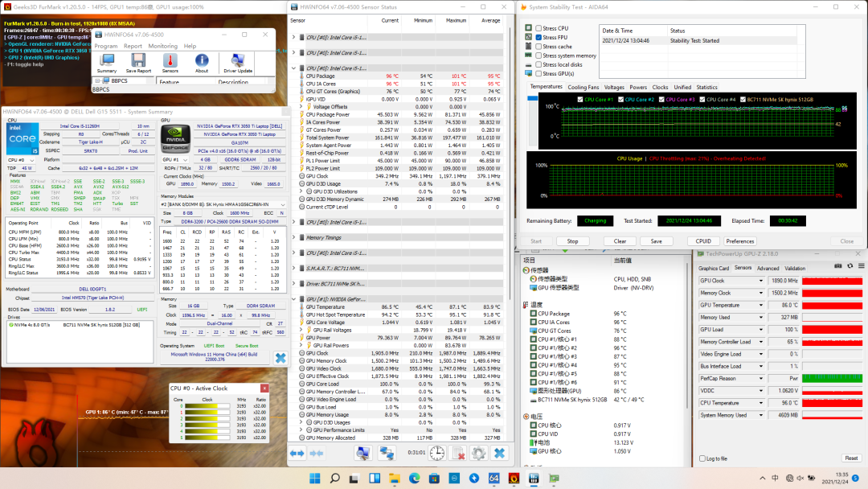Click Save in System Stability Test
Viewport: 868px width, 489px height.
pos(656,241)
